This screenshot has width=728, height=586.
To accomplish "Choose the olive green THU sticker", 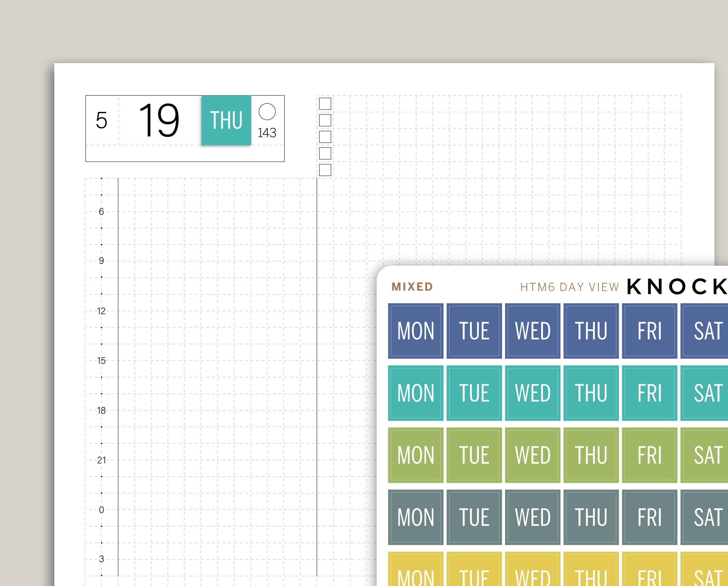I will point(591,455).
